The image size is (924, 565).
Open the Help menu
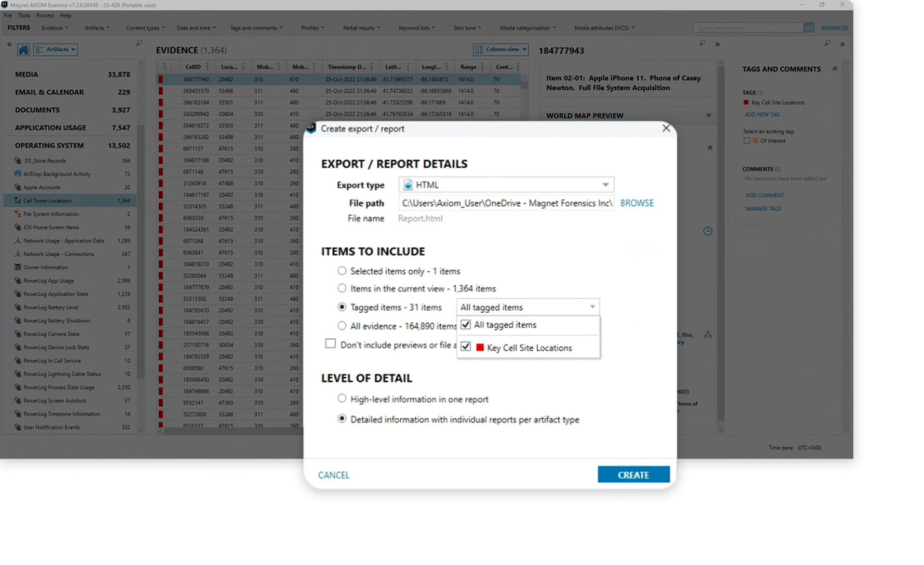click(x=66, y=15)
